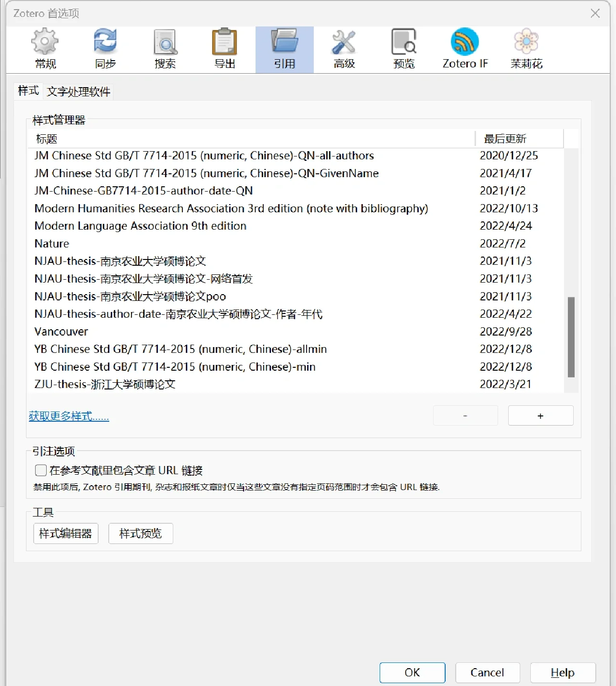The width and height of the screenshot is (616, 686).
Task: Switch to the 样式 styles tab
Action: coord(28,91)
